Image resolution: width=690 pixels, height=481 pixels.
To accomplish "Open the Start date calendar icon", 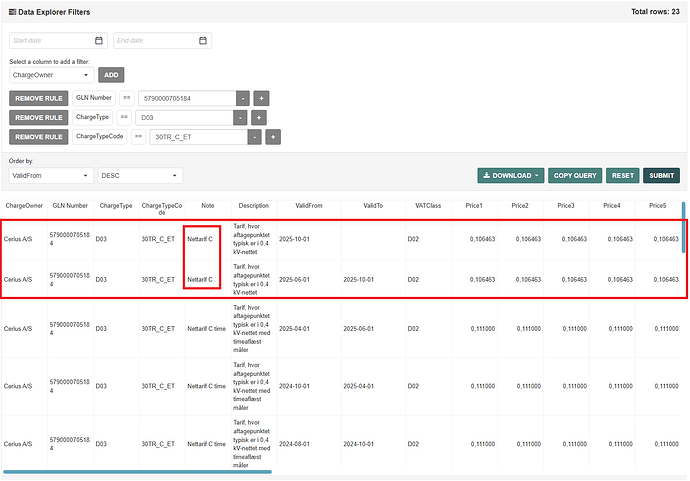I will pos(99,41).
